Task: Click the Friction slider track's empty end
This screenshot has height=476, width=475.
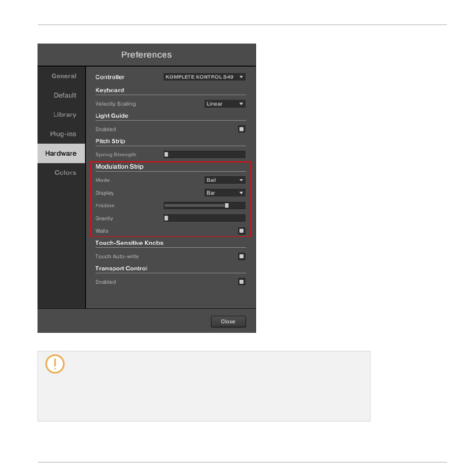Action: [237, 206]
